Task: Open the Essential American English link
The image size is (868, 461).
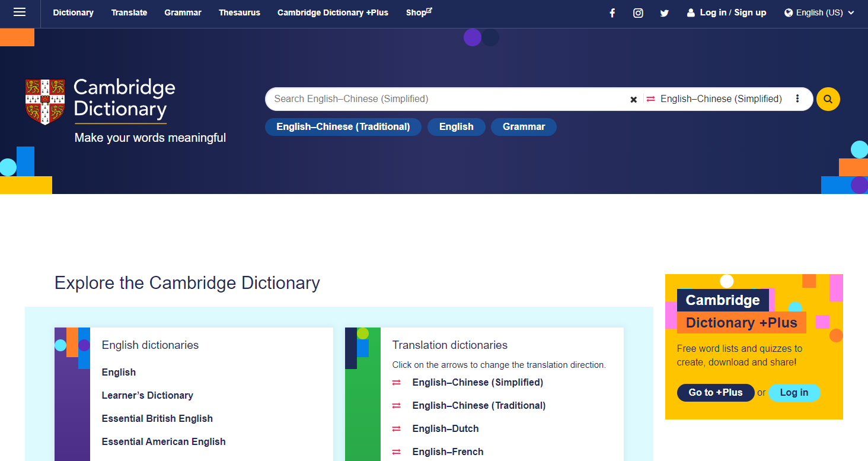Action: [x=164, y=442]
